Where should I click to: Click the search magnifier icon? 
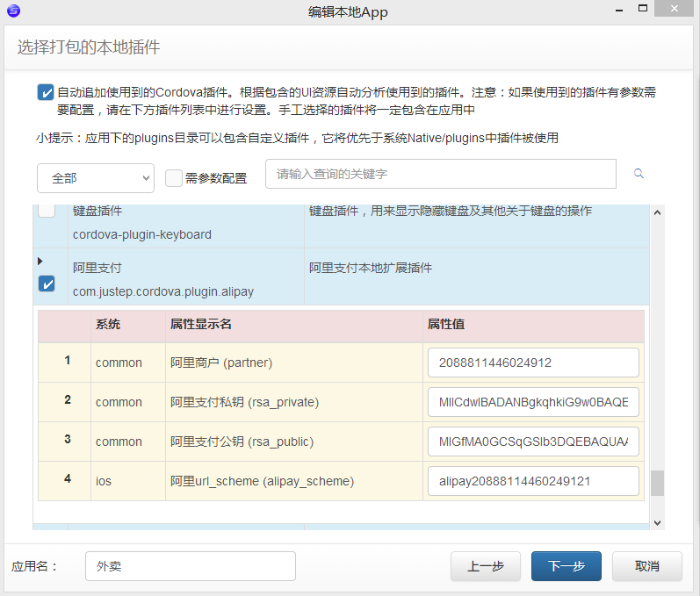pyautogui.click(x=639, y=174)
